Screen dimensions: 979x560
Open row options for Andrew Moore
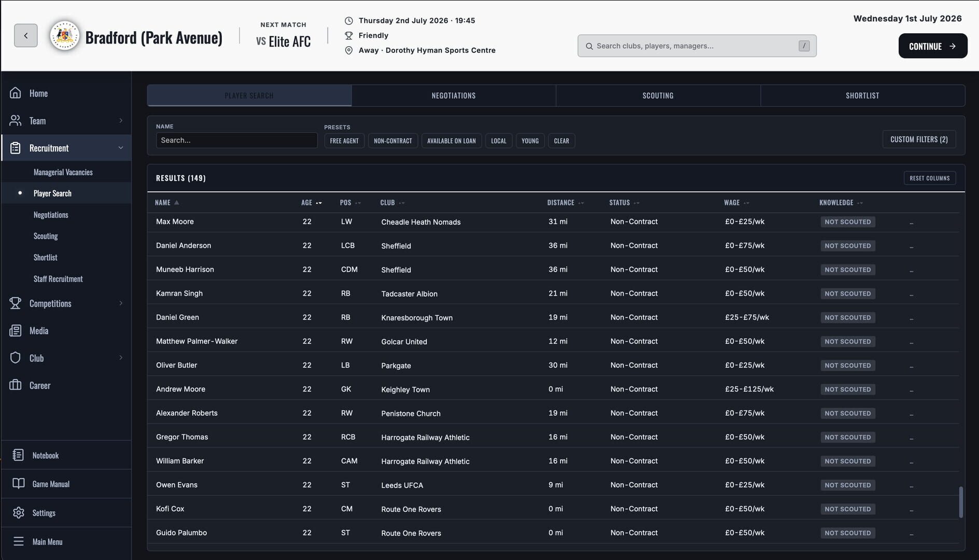(912, 389)
